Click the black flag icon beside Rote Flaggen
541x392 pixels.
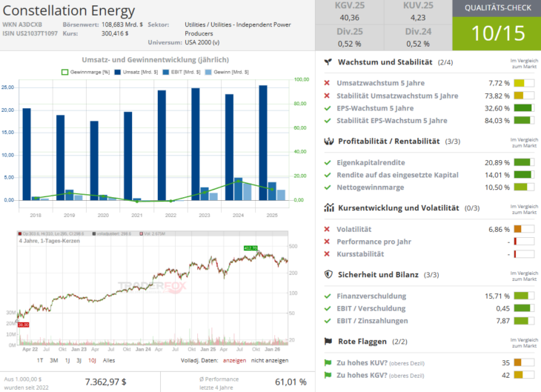coord(328,341)
